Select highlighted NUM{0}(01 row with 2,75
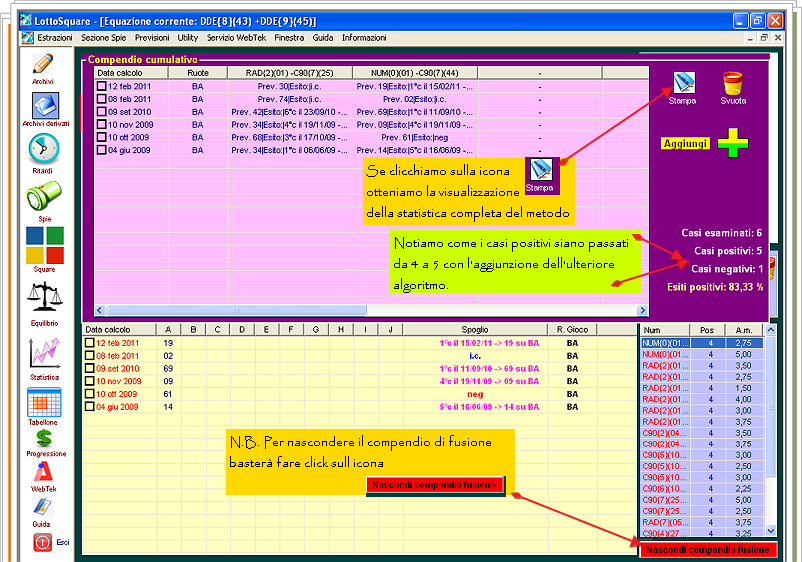Viewport: 802px width, 562px height. 702,343
